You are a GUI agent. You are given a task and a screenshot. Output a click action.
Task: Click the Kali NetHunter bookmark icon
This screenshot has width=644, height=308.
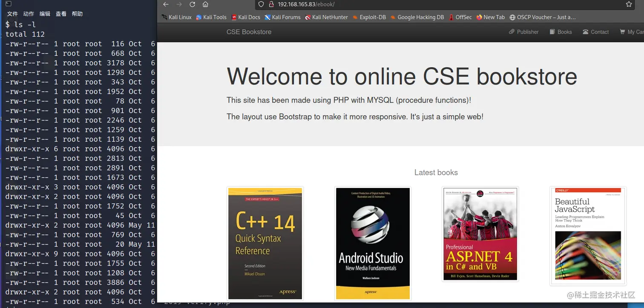pos(308,17)
